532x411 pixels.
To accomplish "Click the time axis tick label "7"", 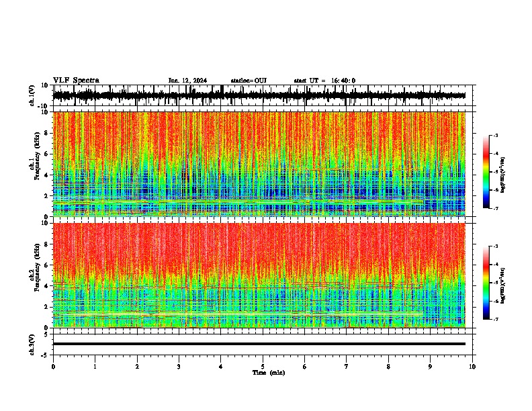I will (x=347, y=367).
